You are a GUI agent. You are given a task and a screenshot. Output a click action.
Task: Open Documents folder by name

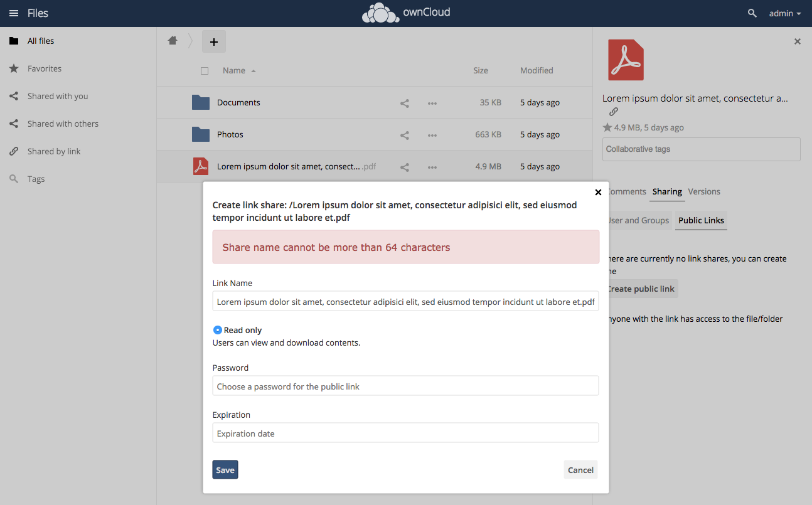[x=238, y=103]
